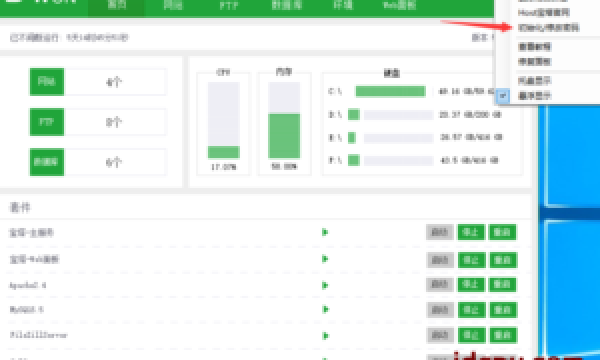Screen dimensions: 600x360
Task: Click the 宝塔-主服务 service name
Action: click(31, 233)
